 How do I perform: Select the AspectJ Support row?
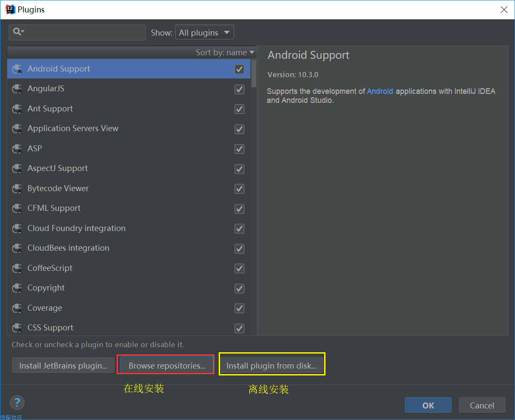click(x=129, y=168)
